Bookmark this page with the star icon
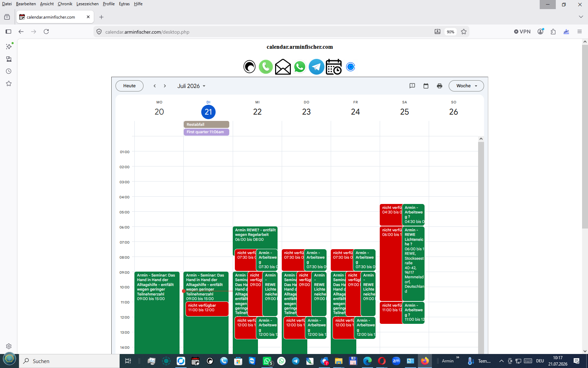 (x=464, y=32)
